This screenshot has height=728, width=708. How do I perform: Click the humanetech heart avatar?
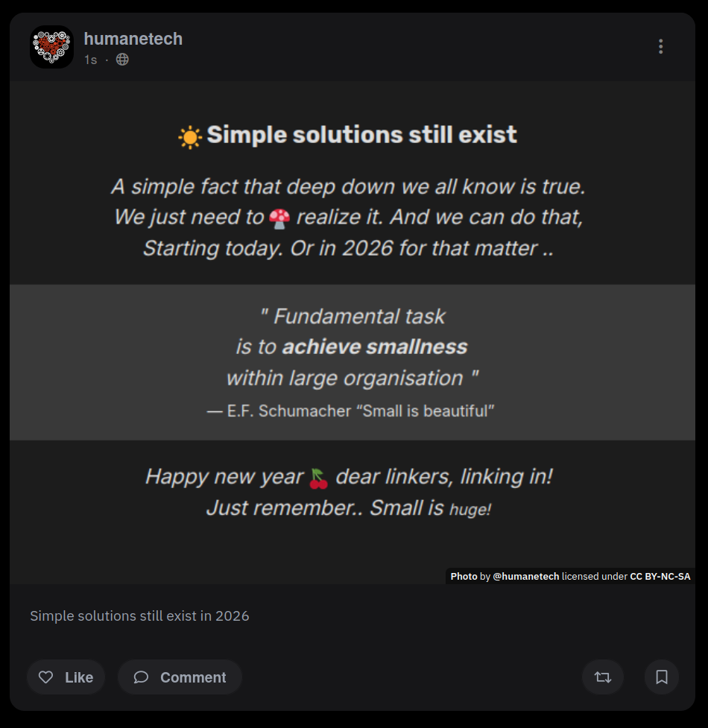pyautogui.click(x=51, y=47)
